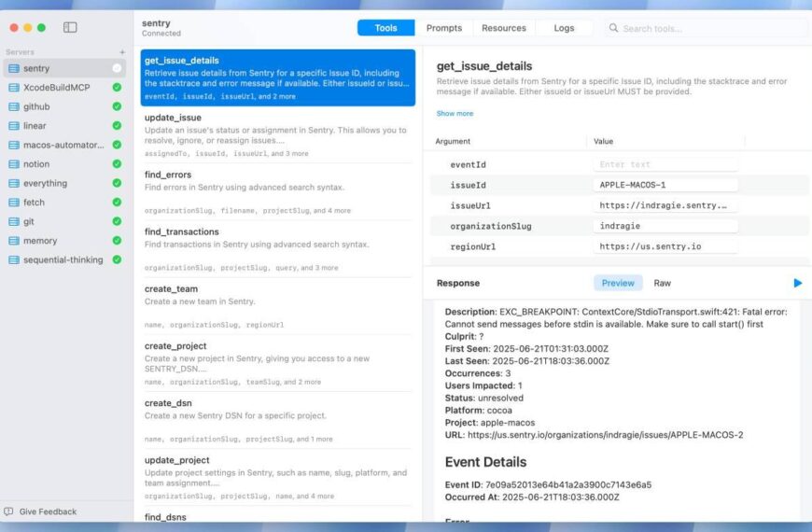Select the find_transactions tool
The width and height of the screenshot is (812, 532).
pos(277,248)
